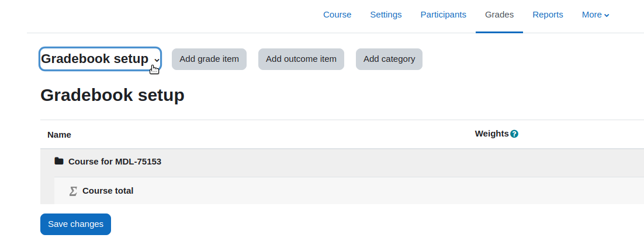Click the Name column header

click(59, 135)
